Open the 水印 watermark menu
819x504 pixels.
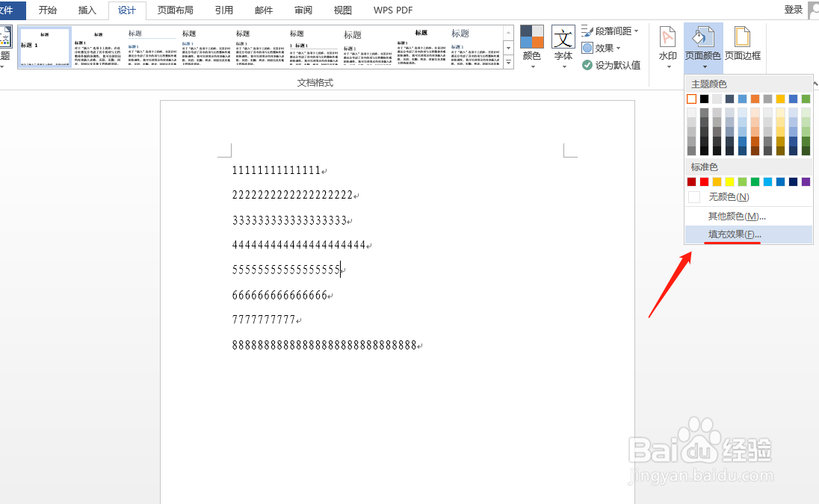667,48
